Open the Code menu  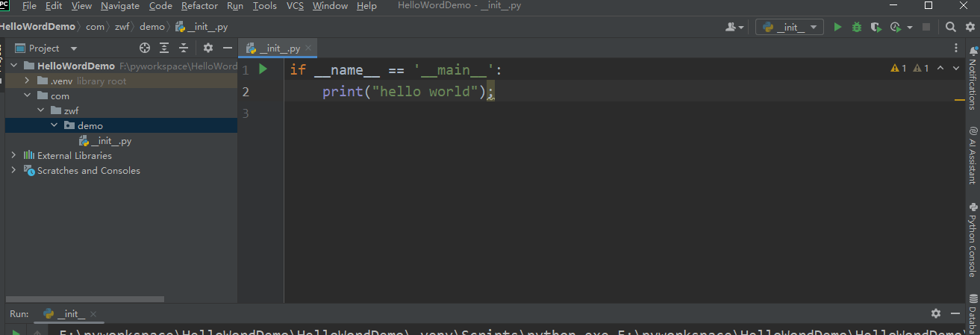click(160, 6)
